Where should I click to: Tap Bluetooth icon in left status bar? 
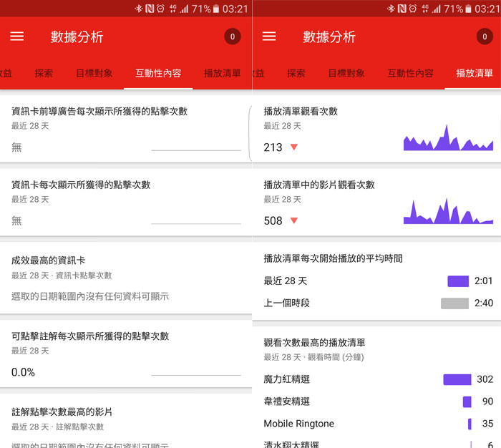coord(139,9)
